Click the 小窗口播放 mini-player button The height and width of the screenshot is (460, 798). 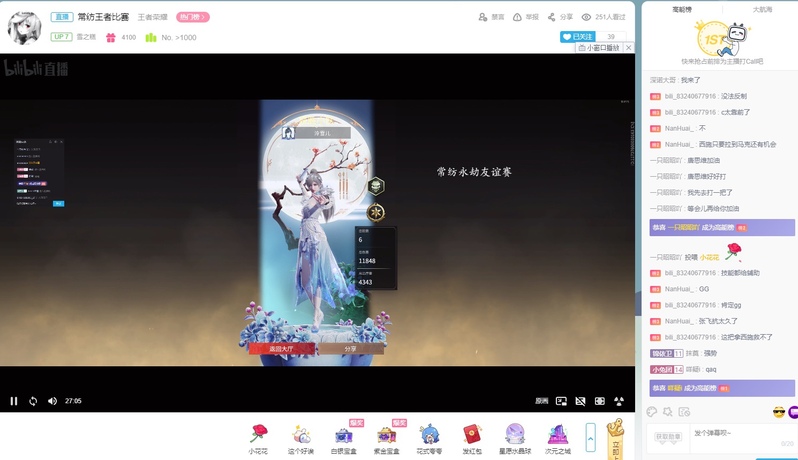pyautogui.click(x=599, y=47)
